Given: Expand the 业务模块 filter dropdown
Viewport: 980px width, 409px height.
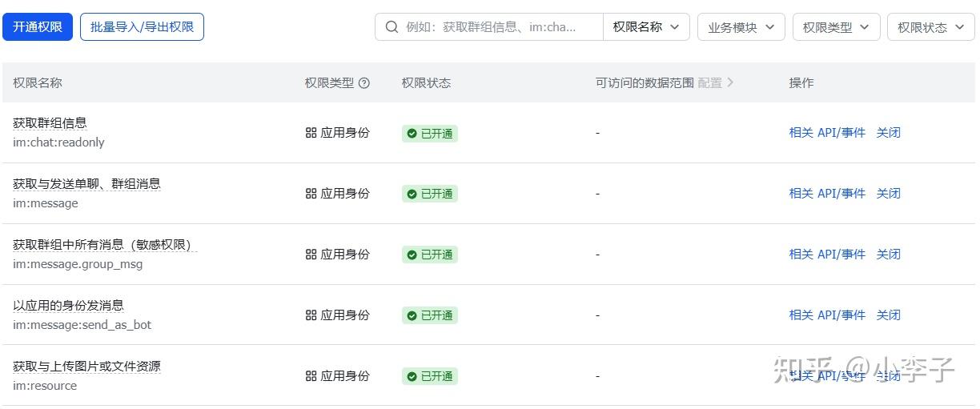Looking at the screenshot, I should tap(741, 27).
